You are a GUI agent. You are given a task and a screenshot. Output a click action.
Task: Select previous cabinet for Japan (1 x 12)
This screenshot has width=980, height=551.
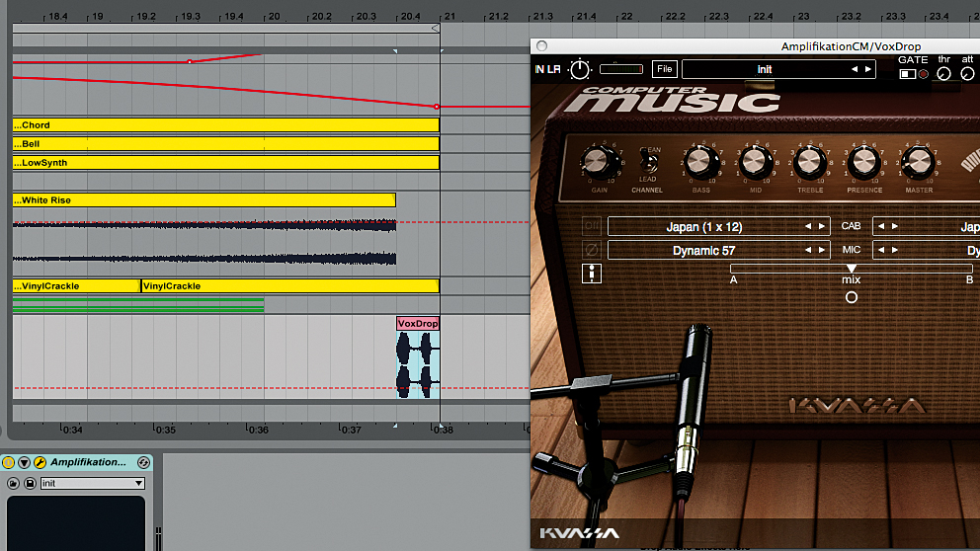click(808, 226)
